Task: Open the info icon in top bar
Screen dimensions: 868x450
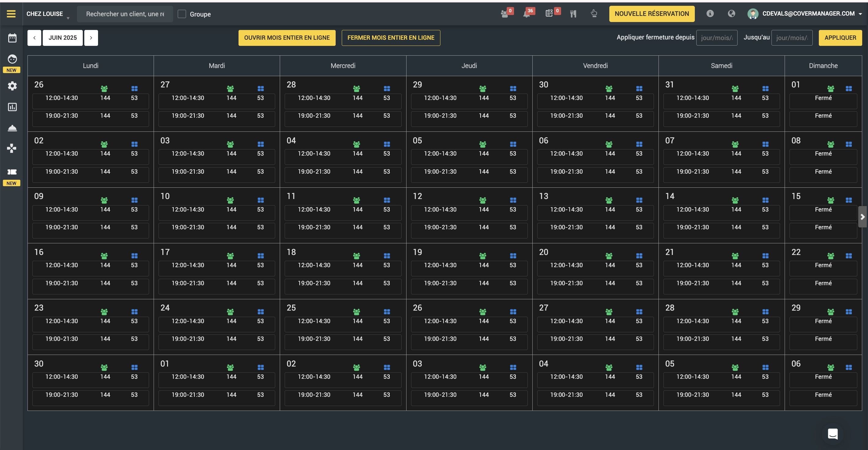Action: click(710, 13)
